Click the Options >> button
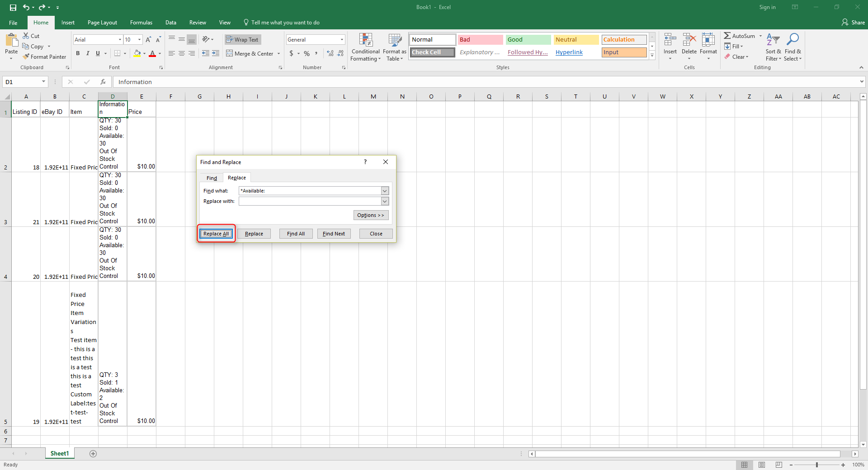This screenshot has height=470, width=868. (x=371, y=215)
